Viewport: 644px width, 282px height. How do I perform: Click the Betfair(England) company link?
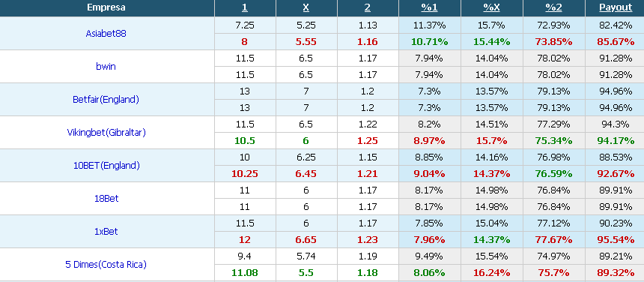(106, 99)
